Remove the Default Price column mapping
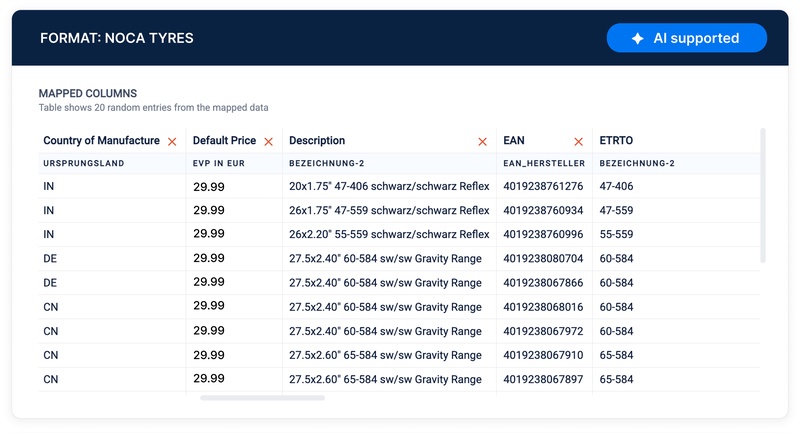The width and height of the screenshot is (800, 433). pos(268,142)
